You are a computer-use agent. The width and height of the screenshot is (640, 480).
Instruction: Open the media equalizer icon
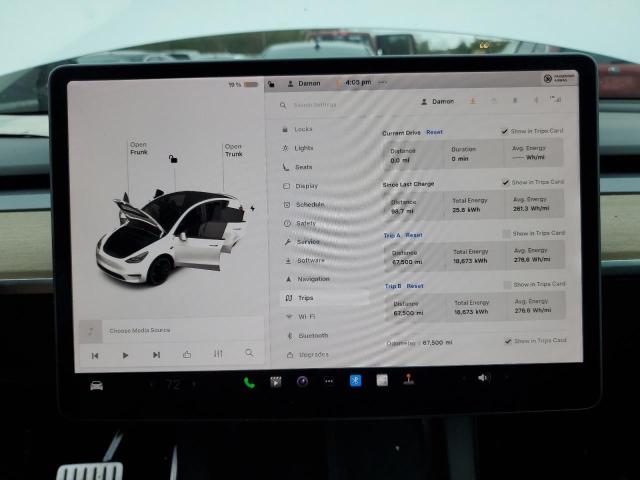218,353
